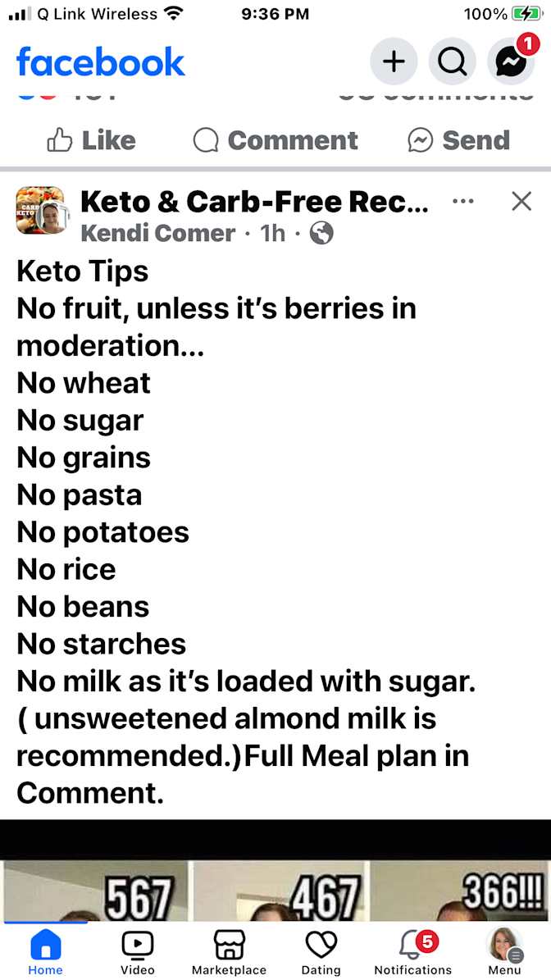The width and height of the screenshot is (551, 980).
Task: Open the Marketplace tab
Action: point(229,951)
